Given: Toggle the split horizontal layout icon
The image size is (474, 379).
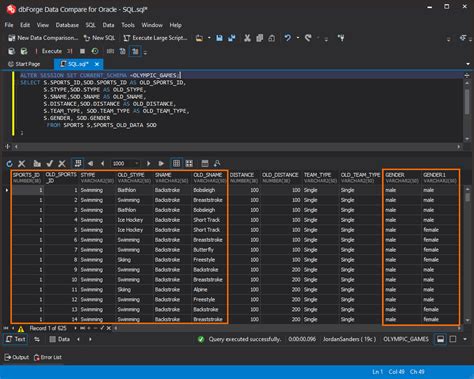Looking at the screenshot, I should tap(440, 339).
